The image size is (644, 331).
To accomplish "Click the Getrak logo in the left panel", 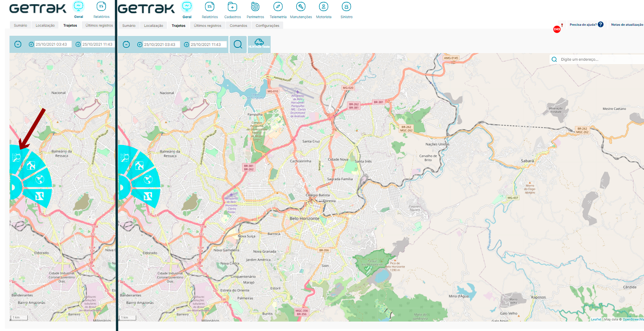I will pyautogui.click(x=38, y=8).
